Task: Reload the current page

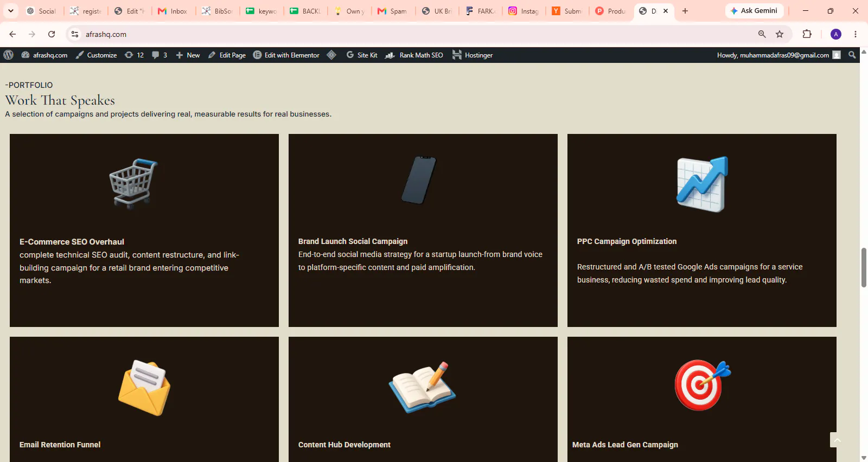Action: pyautogui.click(x=52, y=34)
